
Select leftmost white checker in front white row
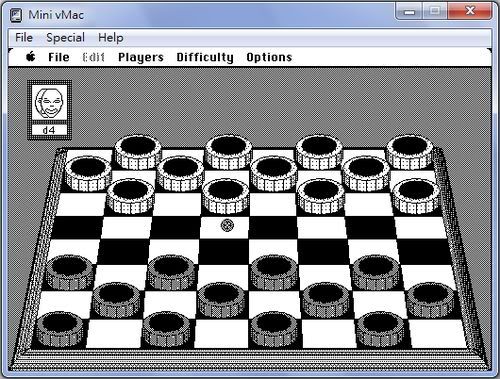coord(131,196)
